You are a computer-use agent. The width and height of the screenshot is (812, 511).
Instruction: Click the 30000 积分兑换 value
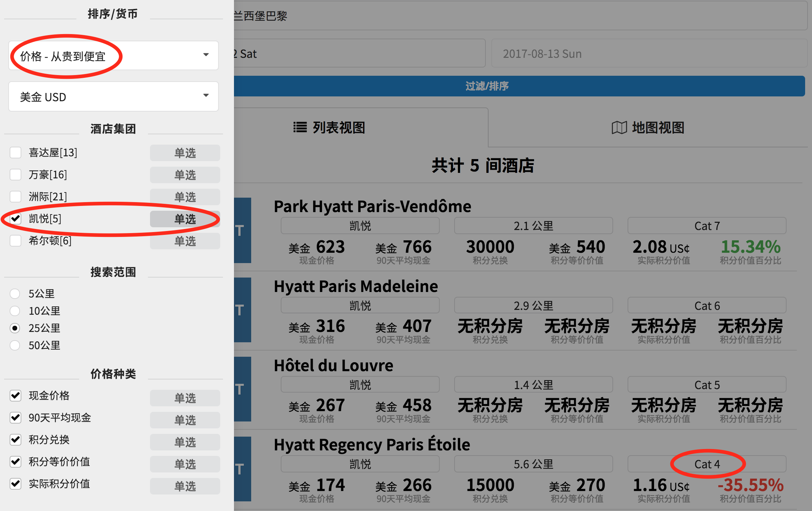click(x=490, y=247)
